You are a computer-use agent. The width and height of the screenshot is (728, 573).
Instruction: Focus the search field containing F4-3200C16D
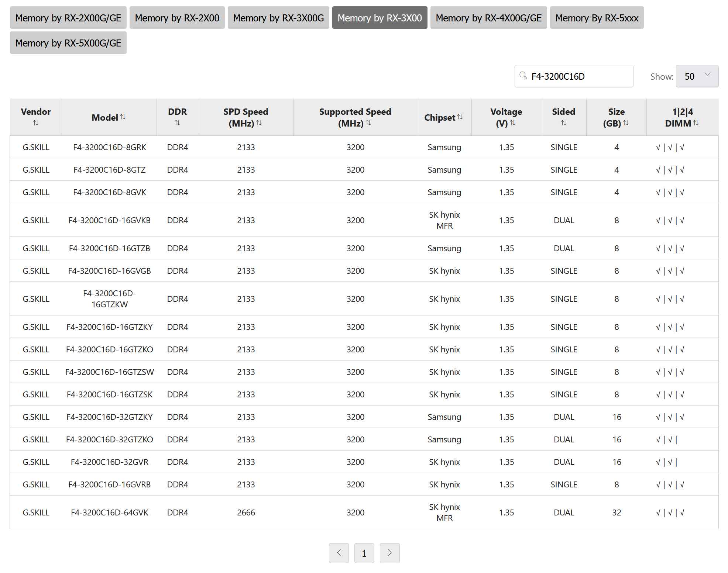tap(574, 76)
